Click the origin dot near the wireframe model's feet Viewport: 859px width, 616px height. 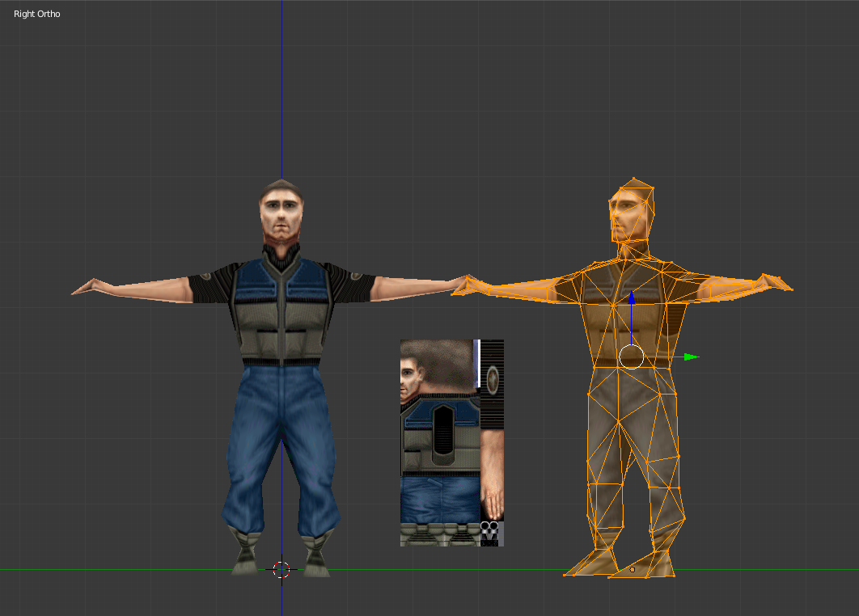click(x=632, y=569)
